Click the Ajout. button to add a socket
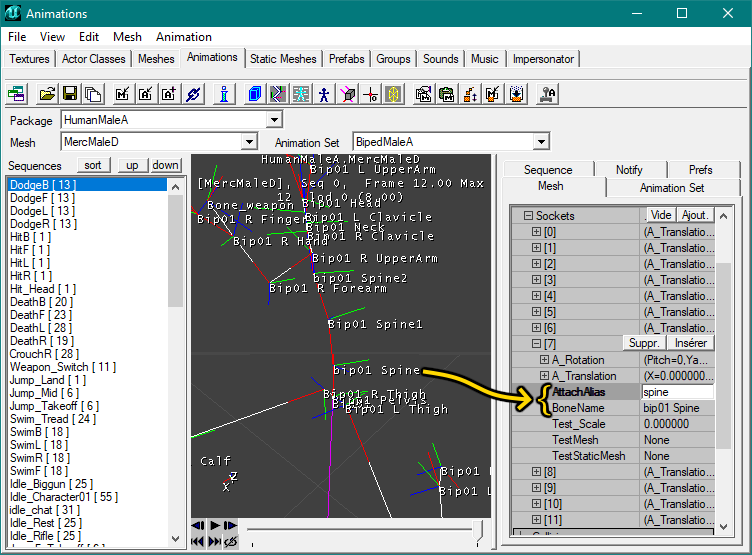Image resolution: width=752 pixels, height=555 pixels. coord(695,215)
